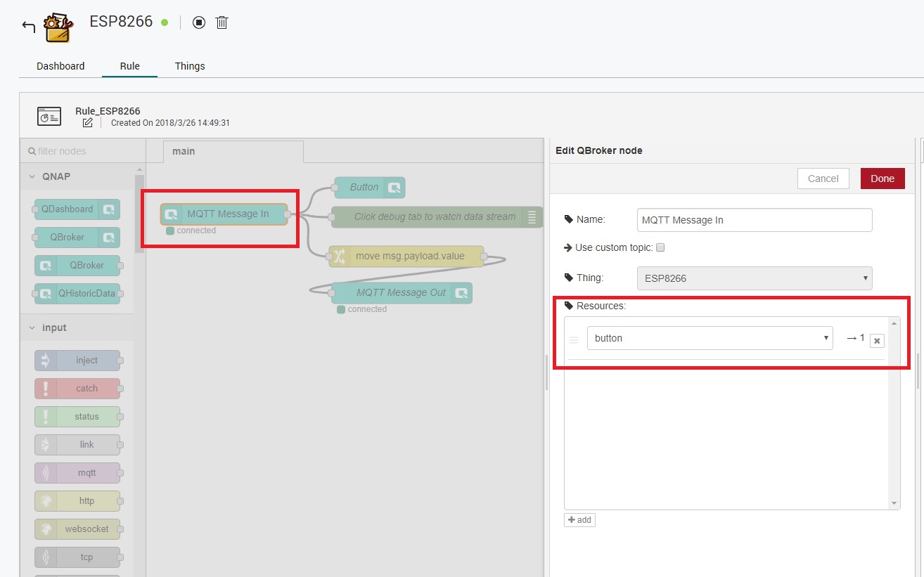The width and height of the screenshot is (924, 577).
Task: Select the QDashboard palette node
Action: (x=77, y=209)
